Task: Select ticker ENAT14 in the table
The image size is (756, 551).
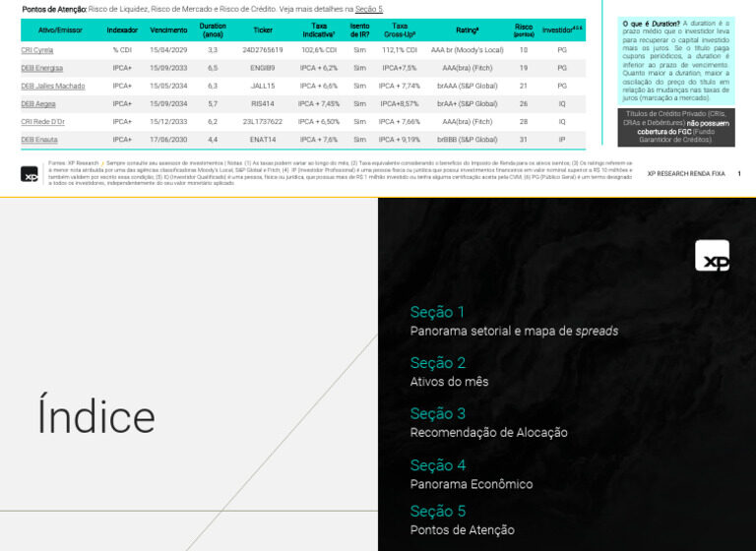Action: point(263,140)
